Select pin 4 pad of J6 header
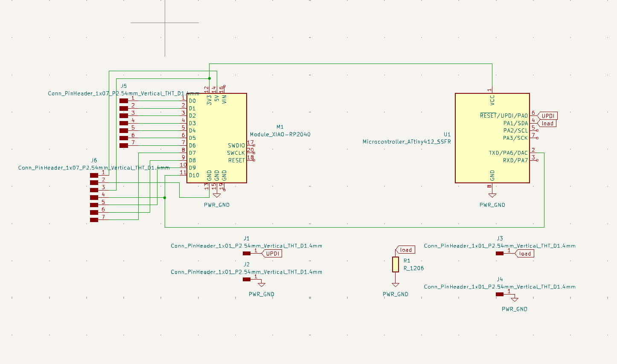617x364 pixels. coord(94,197)
